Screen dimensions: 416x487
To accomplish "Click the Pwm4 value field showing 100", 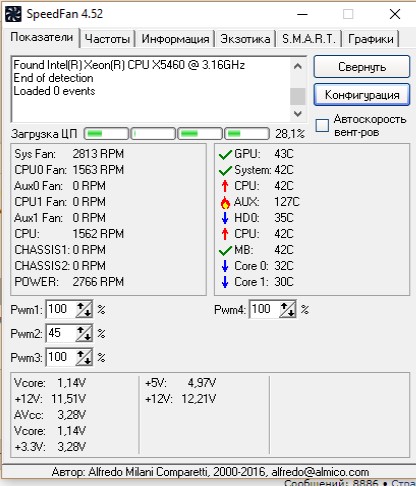I will click(x=264, y=309).
